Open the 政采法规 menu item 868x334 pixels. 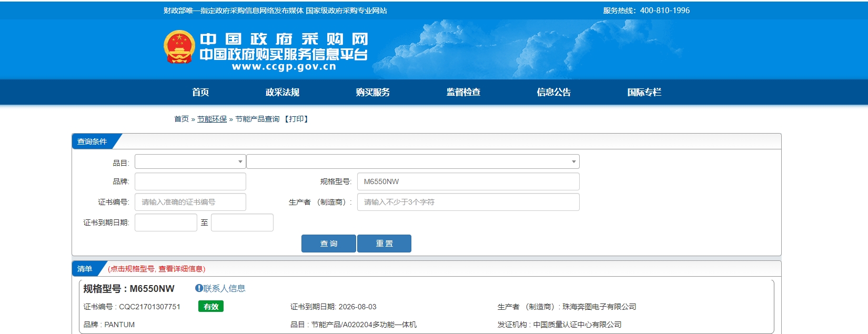282,92
